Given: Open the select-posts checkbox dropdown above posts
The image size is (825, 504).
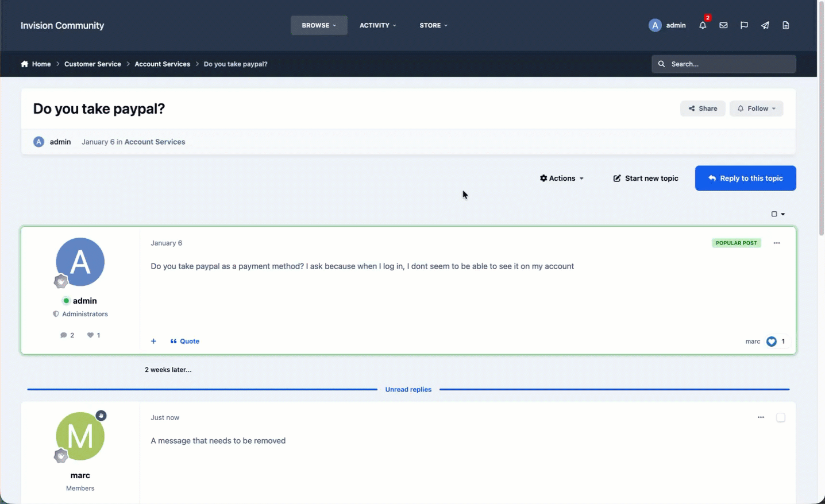Looking at the screenshot, I should pyautogui.click(x=778, y=214).
